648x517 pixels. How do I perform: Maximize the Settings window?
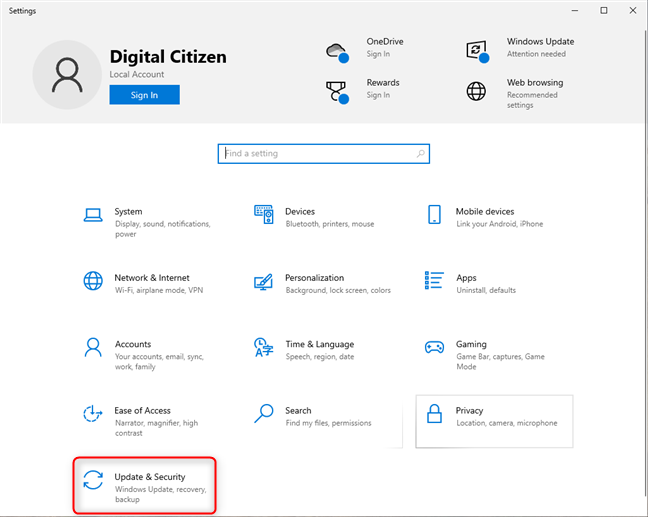604,11
